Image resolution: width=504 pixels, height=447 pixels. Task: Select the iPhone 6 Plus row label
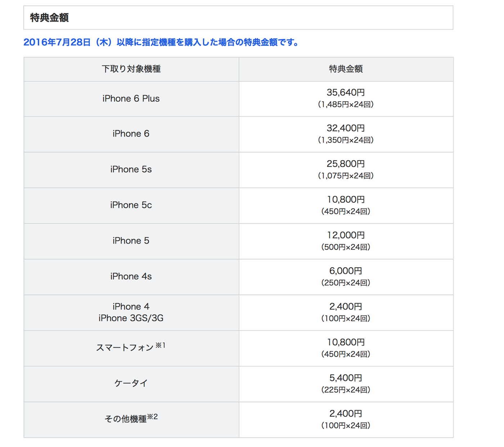[x=131, y=99]
